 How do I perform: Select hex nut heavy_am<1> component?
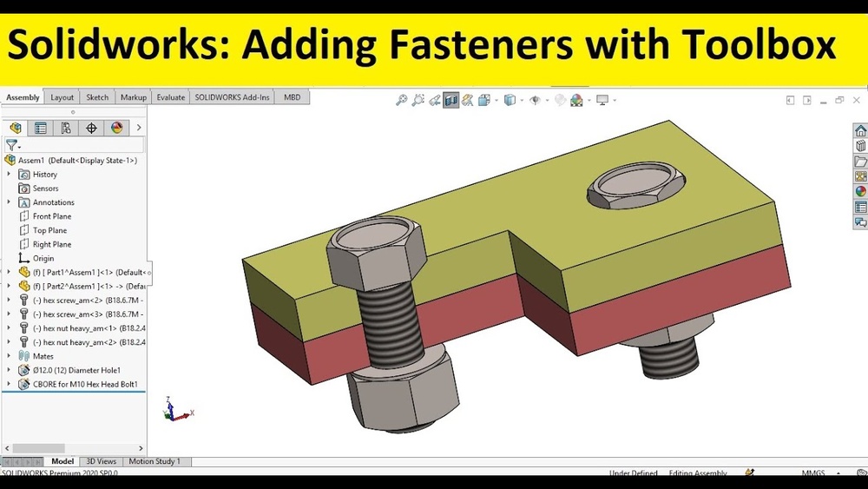click(x=82, y=327)
